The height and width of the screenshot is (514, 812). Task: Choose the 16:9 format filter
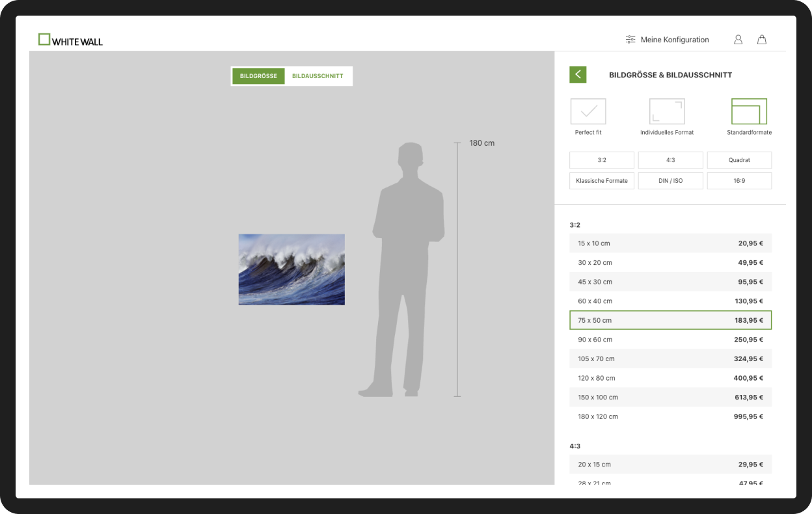point(739,181)
